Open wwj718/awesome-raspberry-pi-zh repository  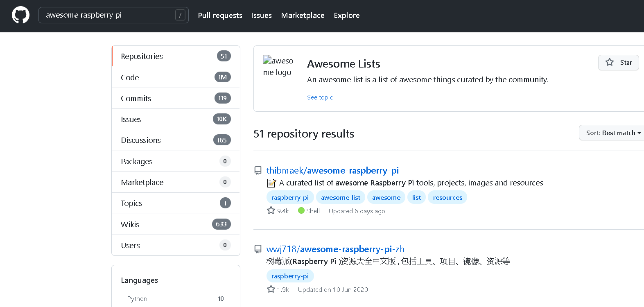click(x=335, y=249)
